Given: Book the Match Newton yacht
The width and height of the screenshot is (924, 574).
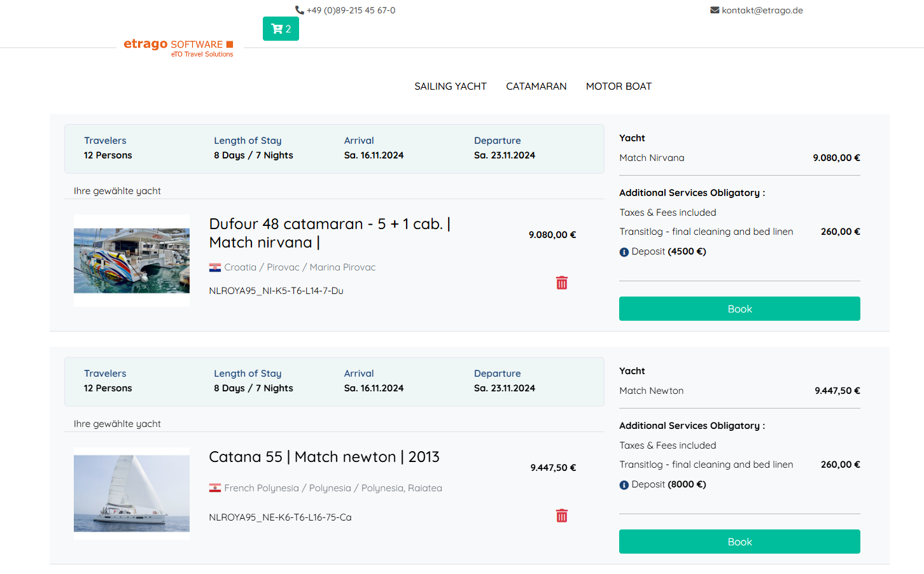Looking at the screenshot, I should [739, 542].
